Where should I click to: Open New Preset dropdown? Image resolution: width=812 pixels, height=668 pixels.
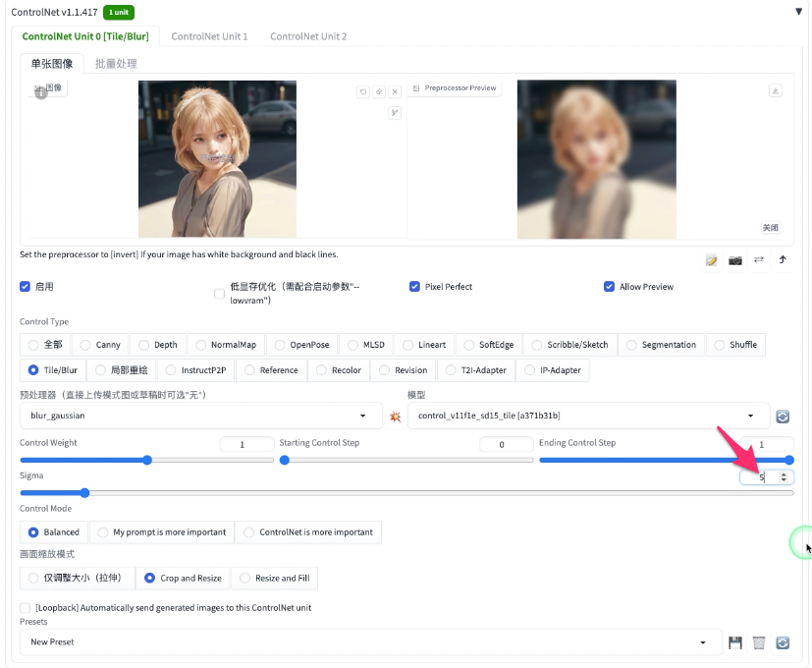(371, 642)
